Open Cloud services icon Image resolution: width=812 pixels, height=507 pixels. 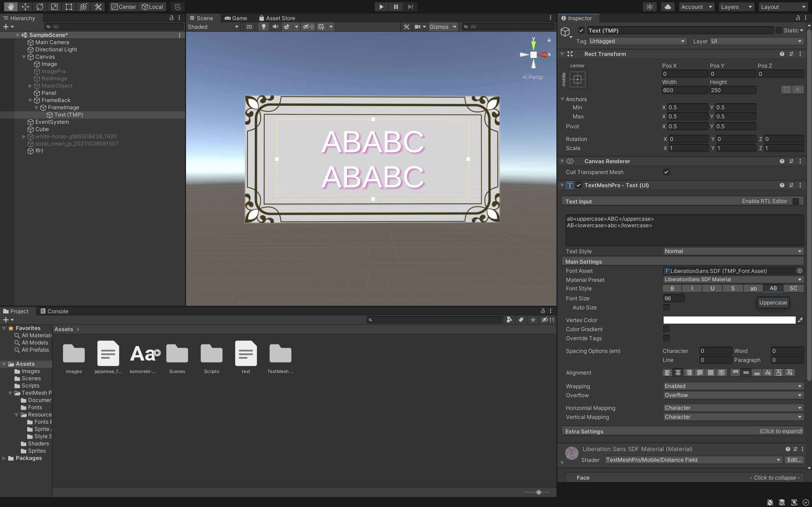668,7
